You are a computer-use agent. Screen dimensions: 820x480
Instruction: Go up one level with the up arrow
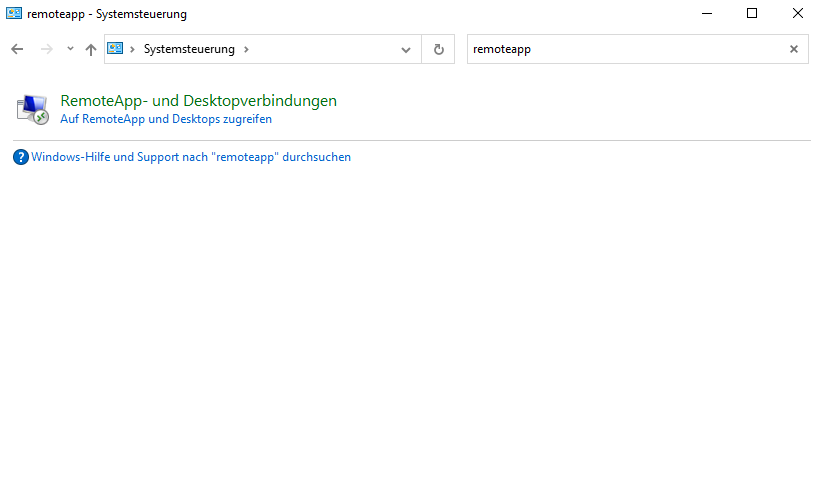91,49
